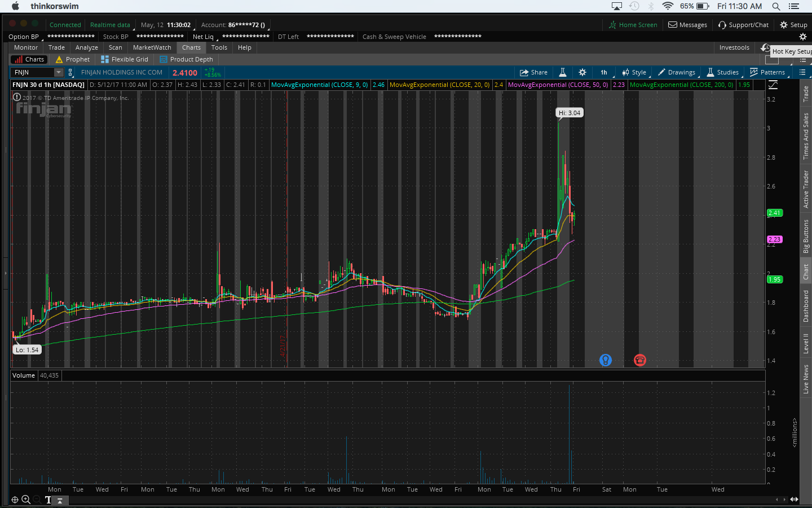Open the chart list menu icon after Patterns
Image resolution: width=812 pixels, height=508 pixels.
[802, 72]
